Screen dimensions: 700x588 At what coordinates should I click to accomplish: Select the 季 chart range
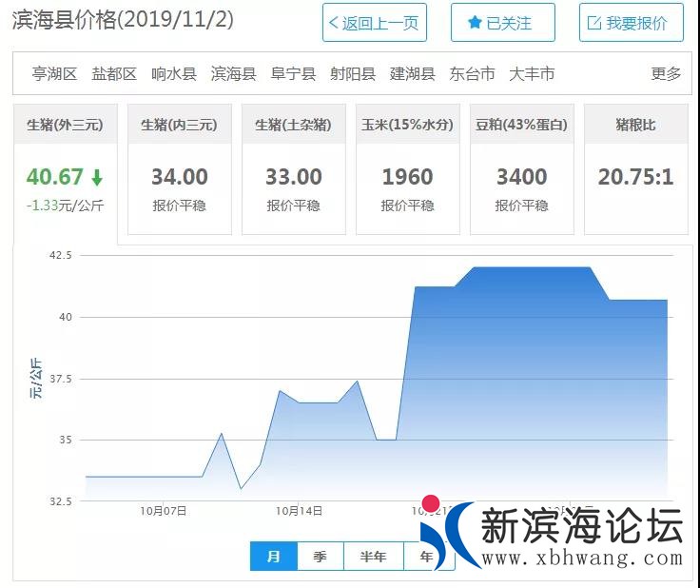coord(321,557)
